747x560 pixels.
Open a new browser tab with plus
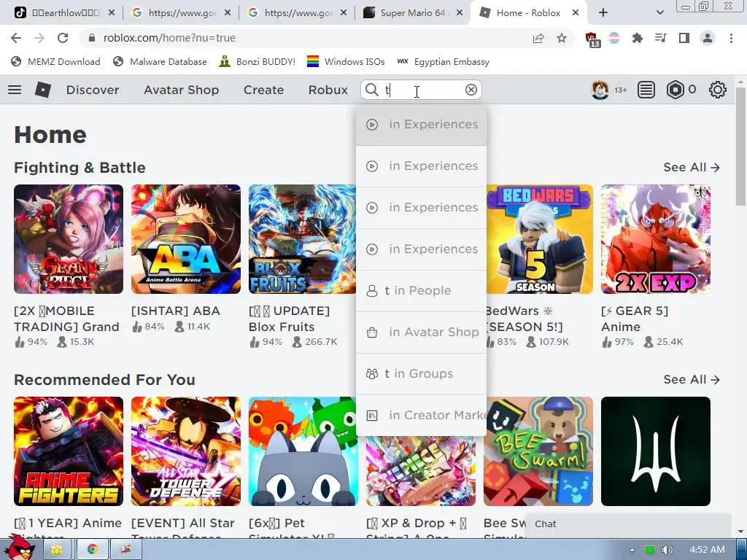tap(603, 13)
